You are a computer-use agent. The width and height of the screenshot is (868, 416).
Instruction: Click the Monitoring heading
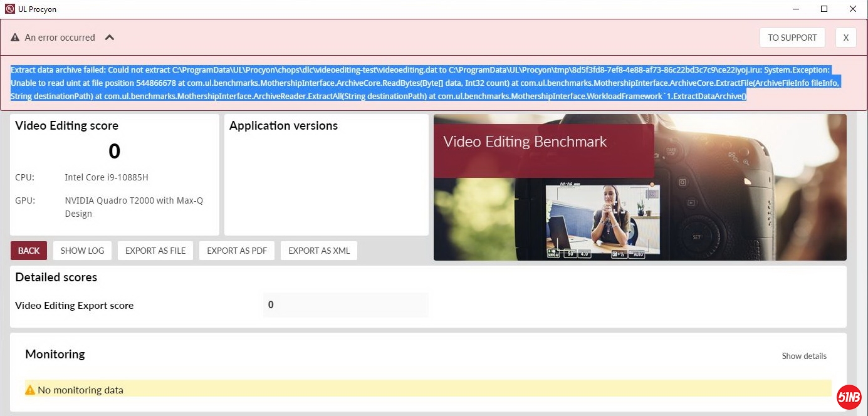click(x=55, y=354)
